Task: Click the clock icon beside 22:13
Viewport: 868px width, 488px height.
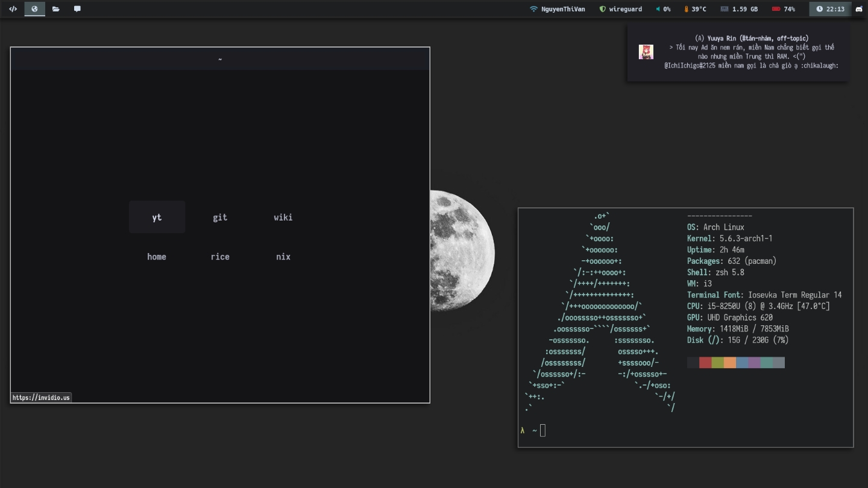Action: pos(819,9)
